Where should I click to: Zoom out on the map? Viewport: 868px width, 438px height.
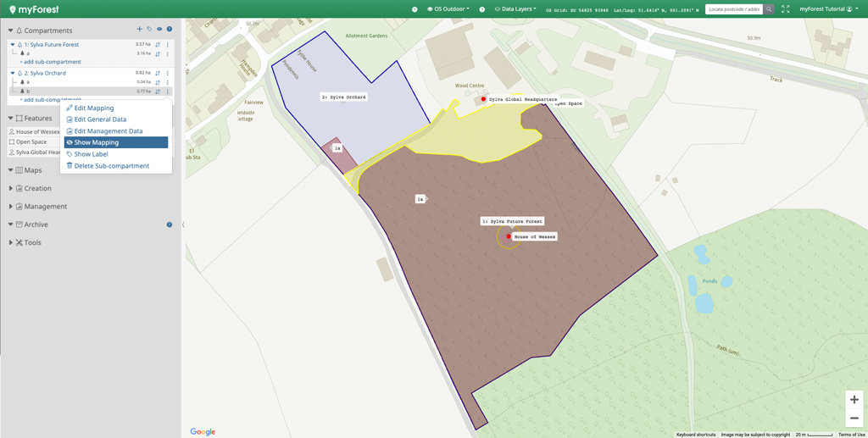[x=854, y=418]
